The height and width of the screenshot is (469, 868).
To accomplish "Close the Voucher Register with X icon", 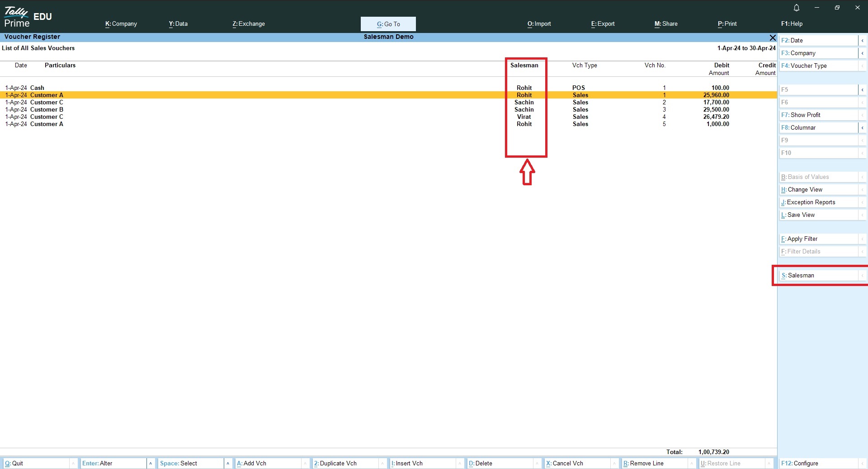I will pyautogui.click(x=772, y=38).
